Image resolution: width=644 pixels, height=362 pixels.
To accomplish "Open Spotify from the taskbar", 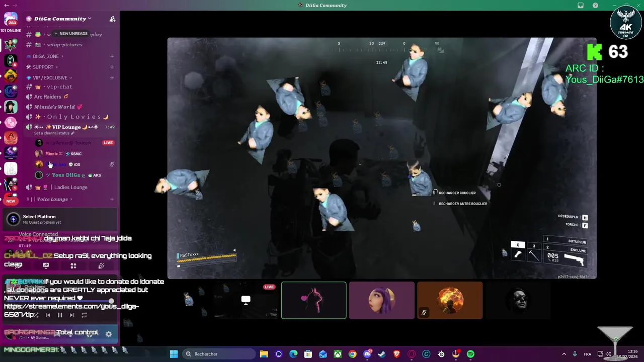I will pyautogui.click(x=470, y=354).
